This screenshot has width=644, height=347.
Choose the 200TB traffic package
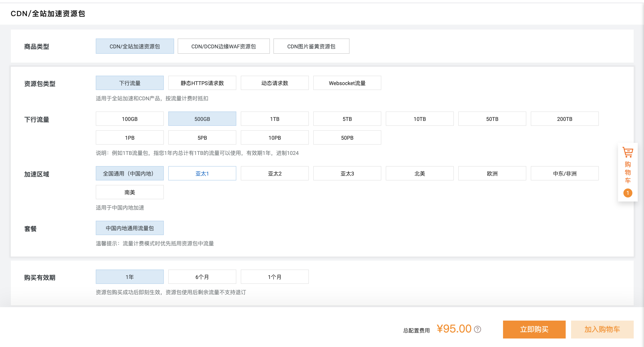click(x=565, y=119)
